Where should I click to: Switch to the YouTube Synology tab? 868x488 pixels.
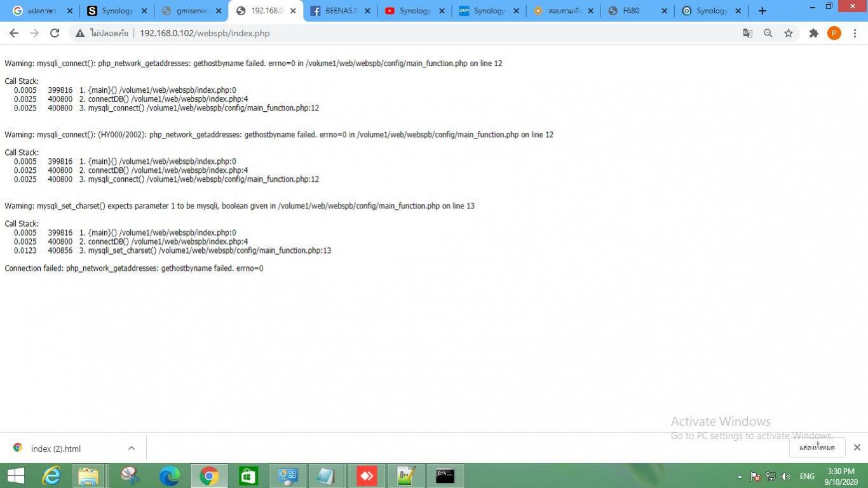click(415, 11)
